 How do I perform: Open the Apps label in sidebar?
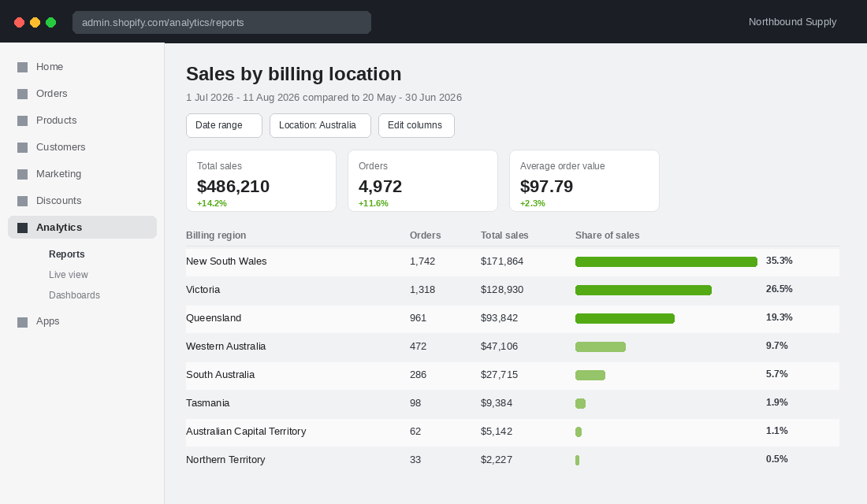pos(47,321)
